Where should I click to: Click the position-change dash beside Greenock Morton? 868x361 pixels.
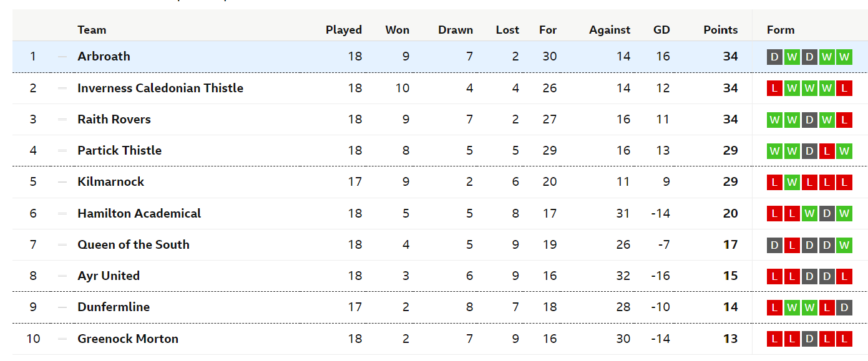pos(62,339)
